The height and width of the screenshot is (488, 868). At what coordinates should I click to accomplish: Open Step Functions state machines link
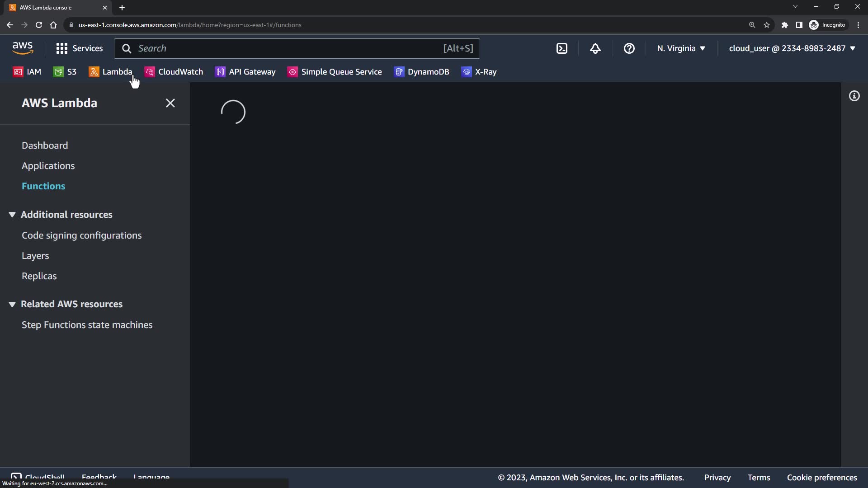(x=87, y=325)
